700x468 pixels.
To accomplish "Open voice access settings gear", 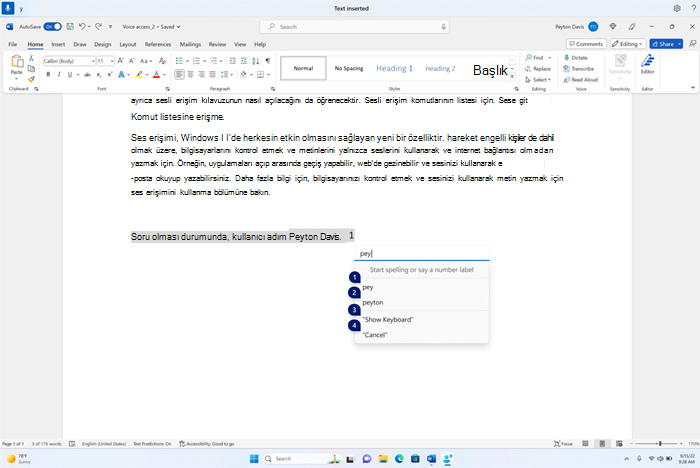I will point(677,8).
